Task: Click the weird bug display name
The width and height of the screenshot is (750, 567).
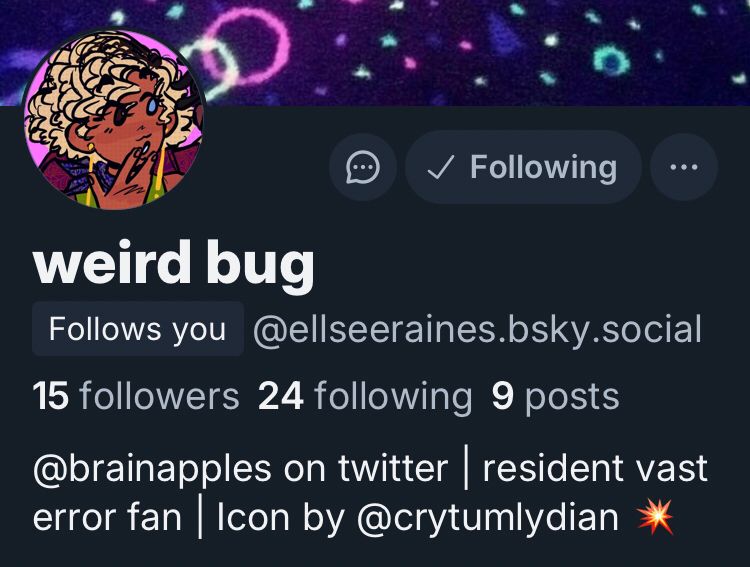Action: (x=174, y=264)
